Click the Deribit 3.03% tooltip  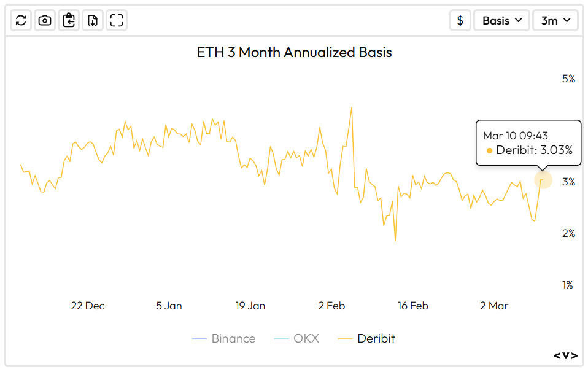click(x=528, y=143)
